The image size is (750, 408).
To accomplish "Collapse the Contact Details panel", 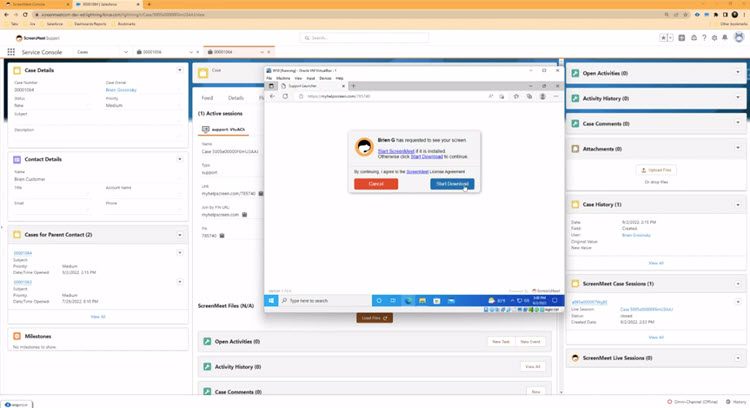I will coord(180,159).
